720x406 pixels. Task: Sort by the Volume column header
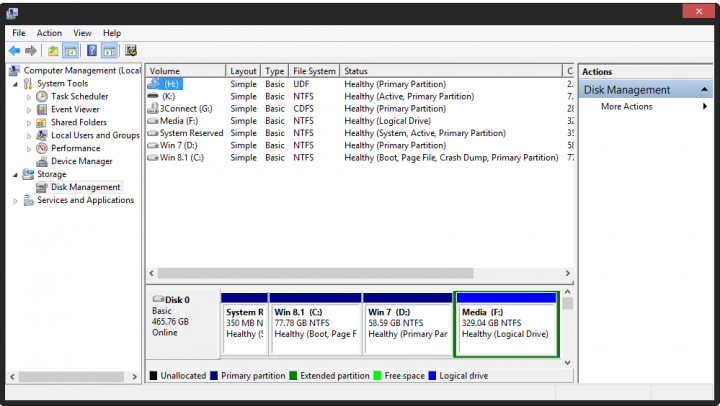point(186,71)
